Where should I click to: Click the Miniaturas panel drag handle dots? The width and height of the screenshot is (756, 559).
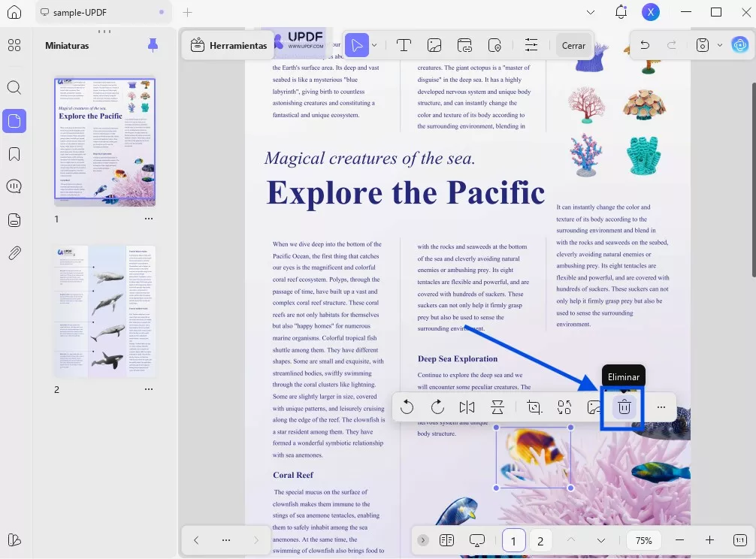click(x=104, y=32)
